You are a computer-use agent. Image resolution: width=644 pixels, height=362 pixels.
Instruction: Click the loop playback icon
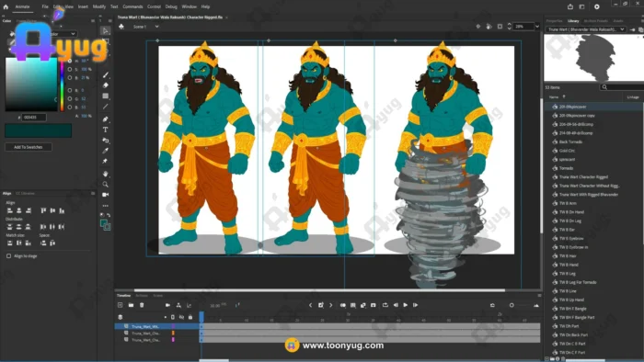[x=385, y=305]
